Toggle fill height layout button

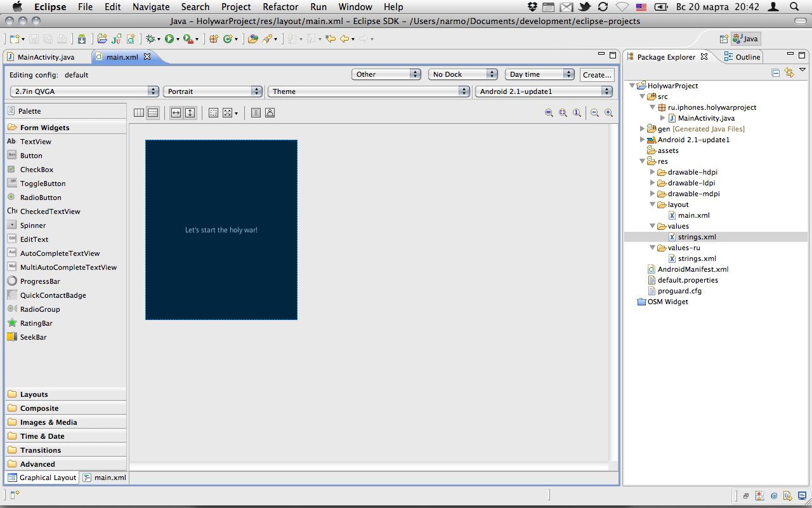tap(190, 113)
